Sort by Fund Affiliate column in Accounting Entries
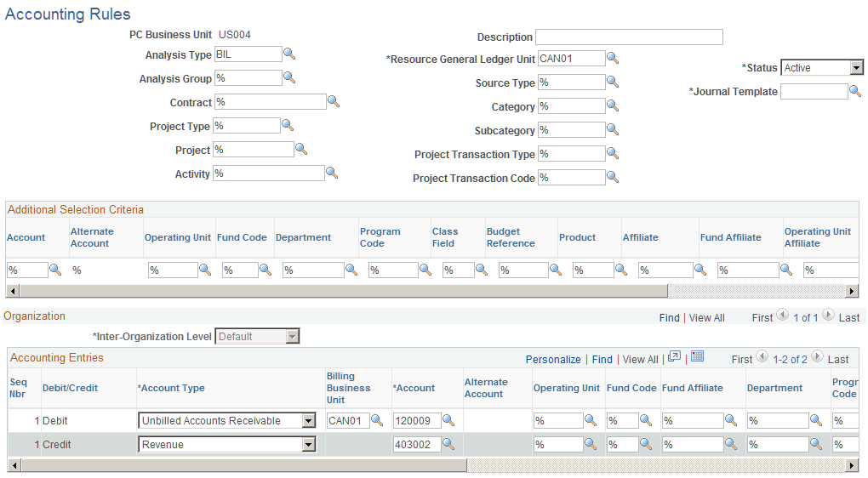 [x=693, y=389]
